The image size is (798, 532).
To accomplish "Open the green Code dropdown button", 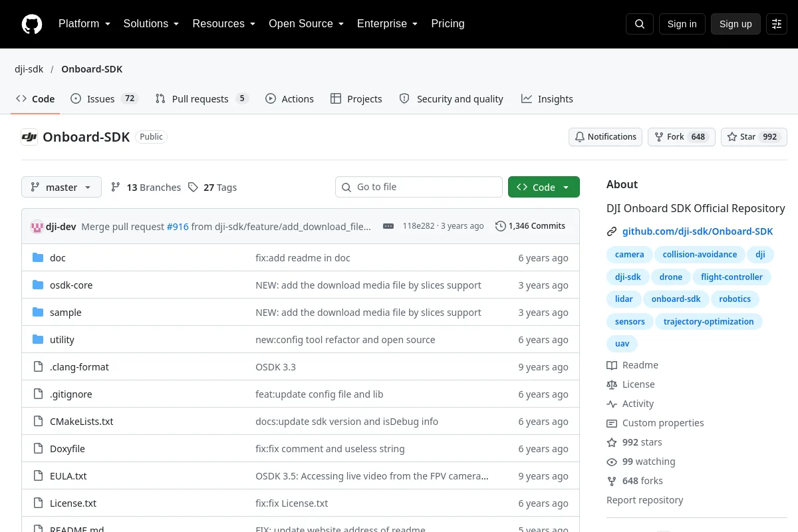I will [x=544, y=187].
